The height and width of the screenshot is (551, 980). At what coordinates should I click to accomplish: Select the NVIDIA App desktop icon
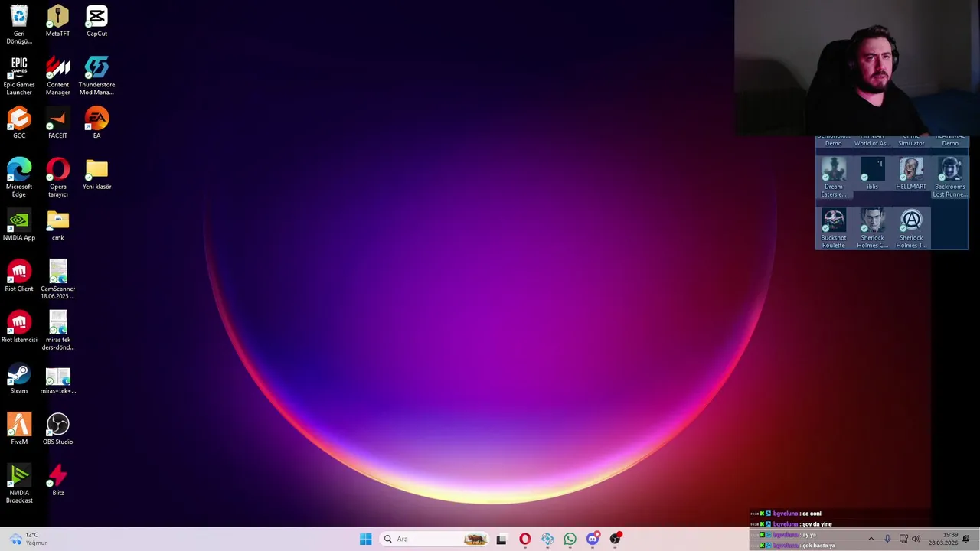click(x=19, y=225)
